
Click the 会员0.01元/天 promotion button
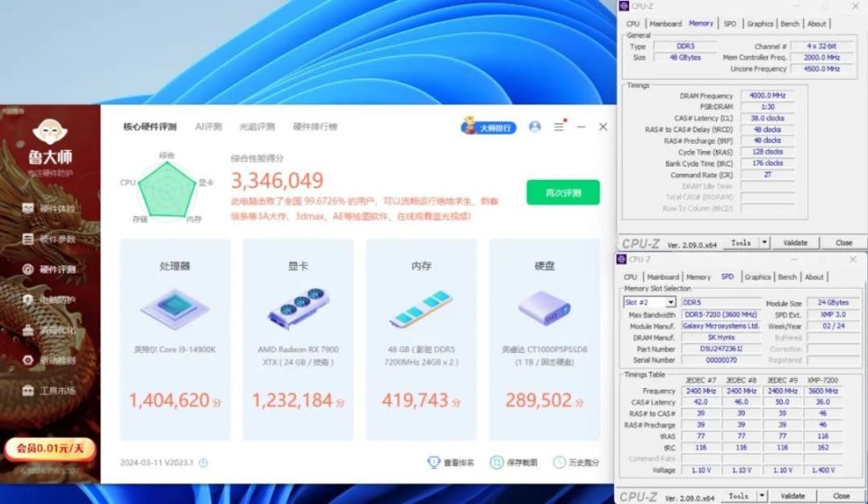[50, 448]
